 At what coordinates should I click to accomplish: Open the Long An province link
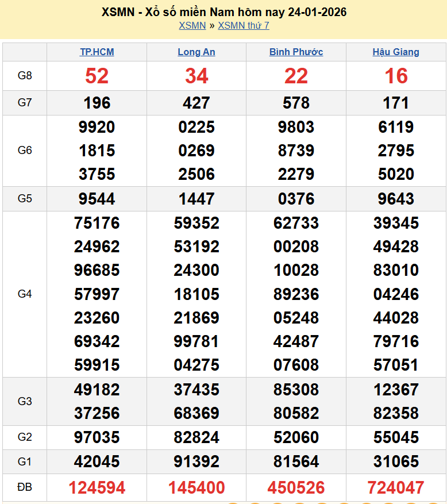(x=196, y=52)
